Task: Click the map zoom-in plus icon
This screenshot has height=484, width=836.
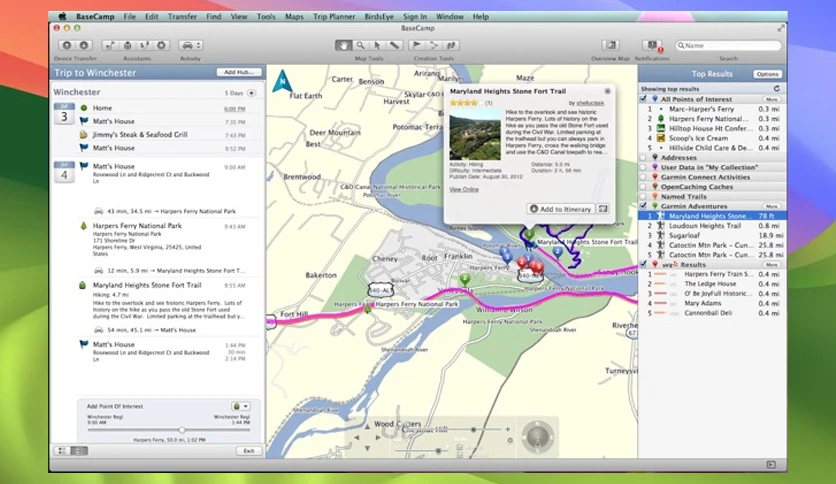Action: pos(508,429)
